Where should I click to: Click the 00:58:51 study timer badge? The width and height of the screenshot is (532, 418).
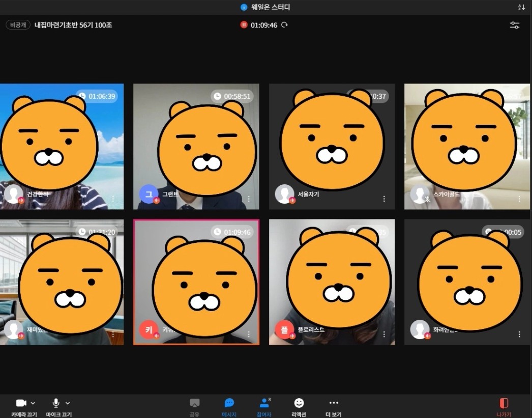tap(232, 96)
